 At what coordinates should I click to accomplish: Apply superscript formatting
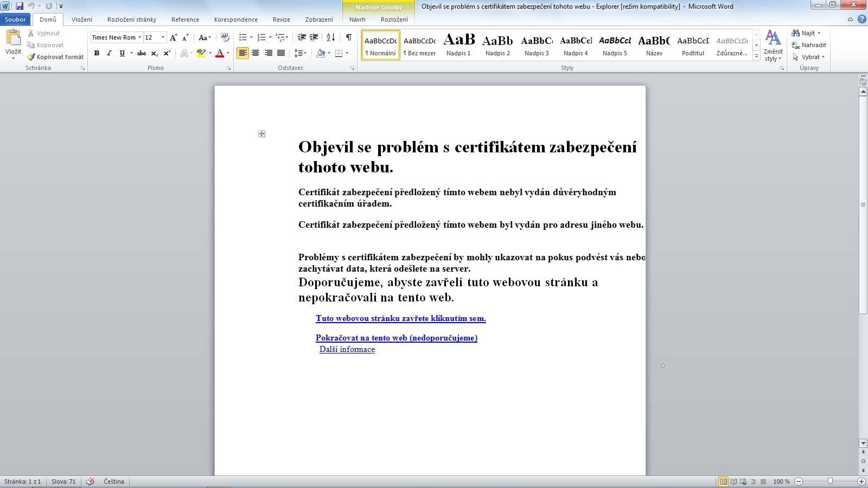[167, 53]
